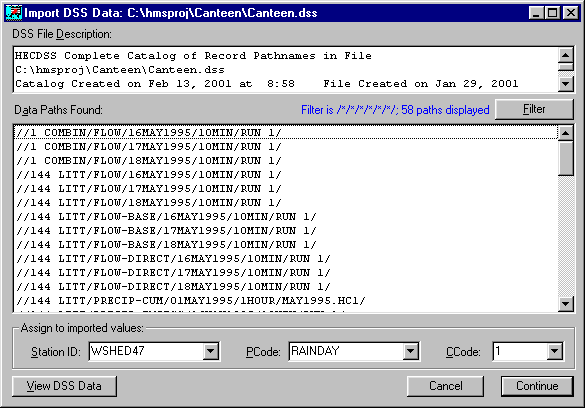This screenshot has width=585, height=408.
Task: Click the CCode field showing 1
Action: 520,351
